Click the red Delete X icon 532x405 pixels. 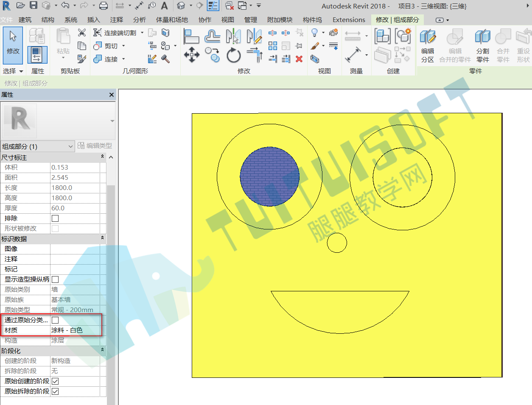pos(299,59)
